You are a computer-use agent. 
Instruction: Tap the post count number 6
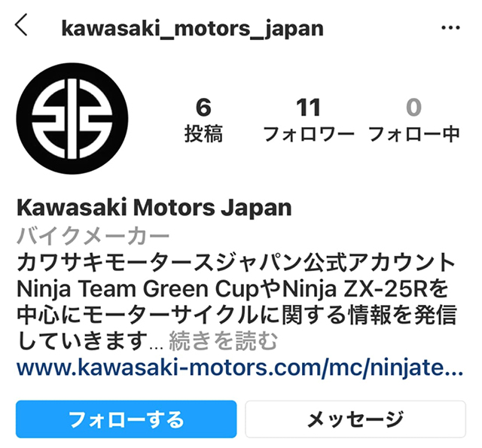tap(203, 108)
